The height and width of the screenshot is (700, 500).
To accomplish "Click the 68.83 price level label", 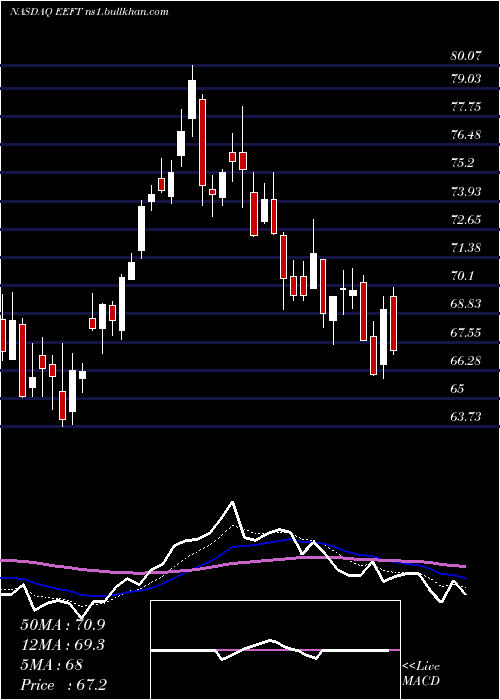I will 466,304.
